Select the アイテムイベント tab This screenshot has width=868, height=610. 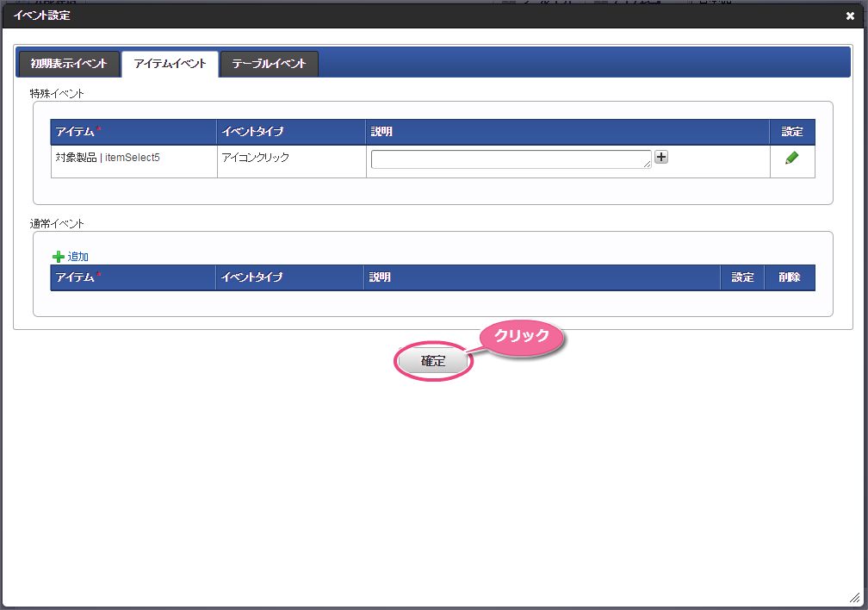coord(170,64)
